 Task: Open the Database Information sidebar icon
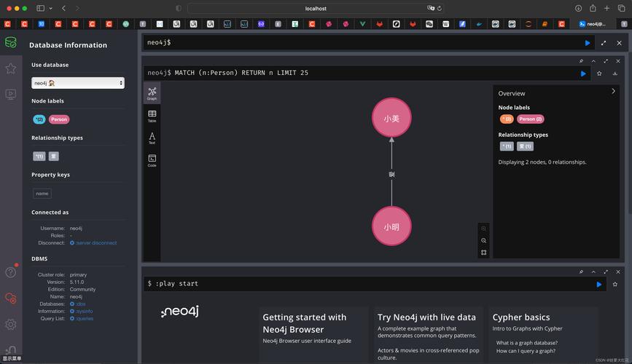click(x=11, y=42)
